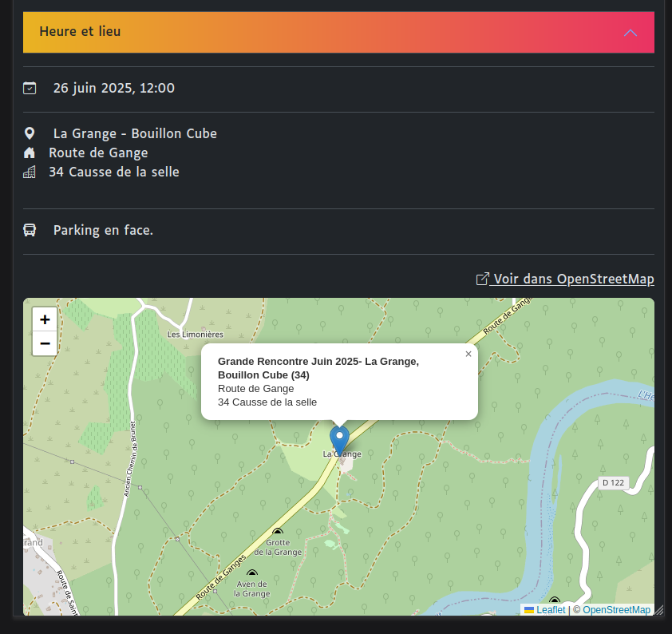Collapse the Heure et lieu chevron

tap(630, 33)
